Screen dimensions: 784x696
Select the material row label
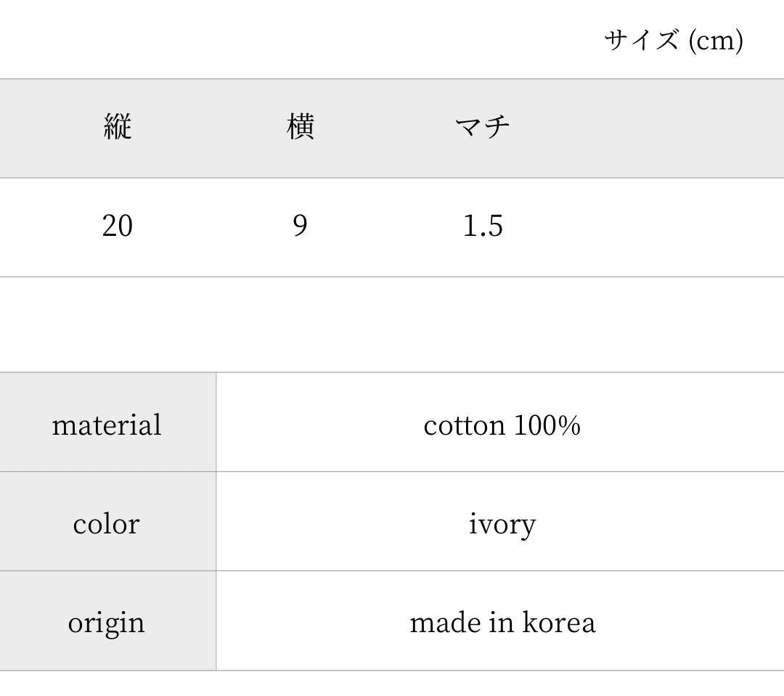(107, 425)
